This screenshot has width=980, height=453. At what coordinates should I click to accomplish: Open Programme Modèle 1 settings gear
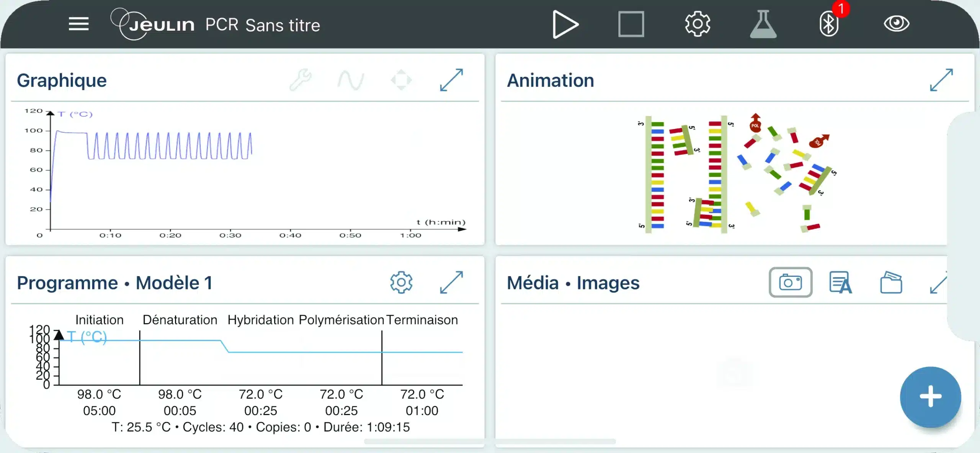(401, 283)
